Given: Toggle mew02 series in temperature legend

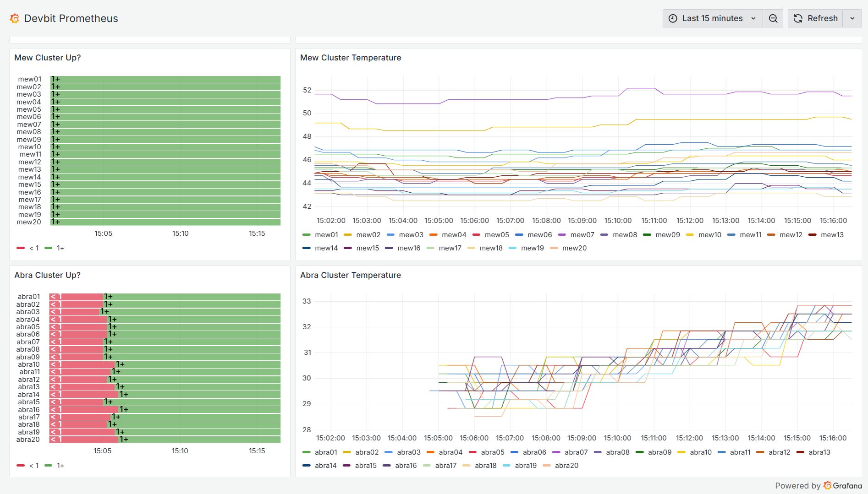Looking at the screenshot, I should 368,235.
